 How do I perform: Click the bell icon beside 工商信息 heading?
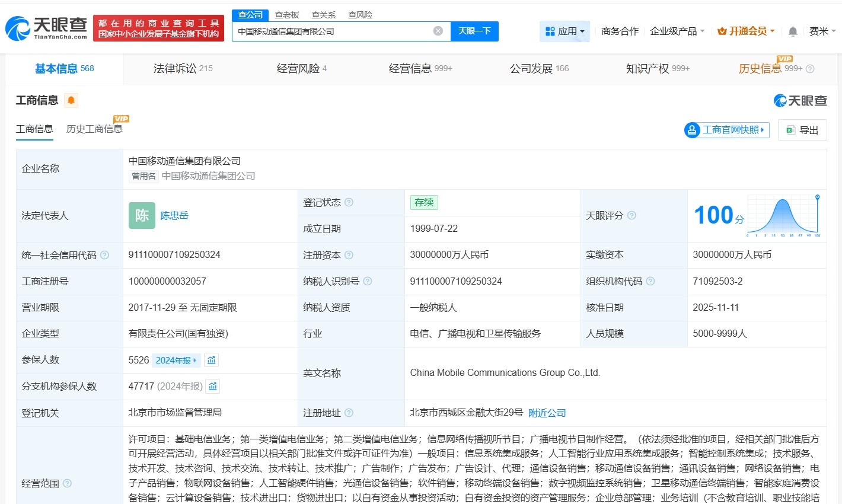tap(70, 100)
